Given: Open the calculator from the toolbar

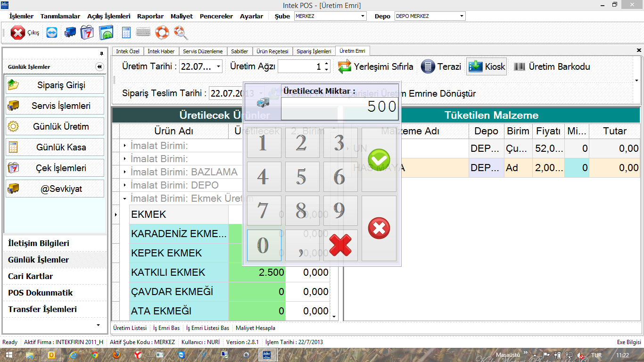Looking at the screenshot, I should coord(126,33).
